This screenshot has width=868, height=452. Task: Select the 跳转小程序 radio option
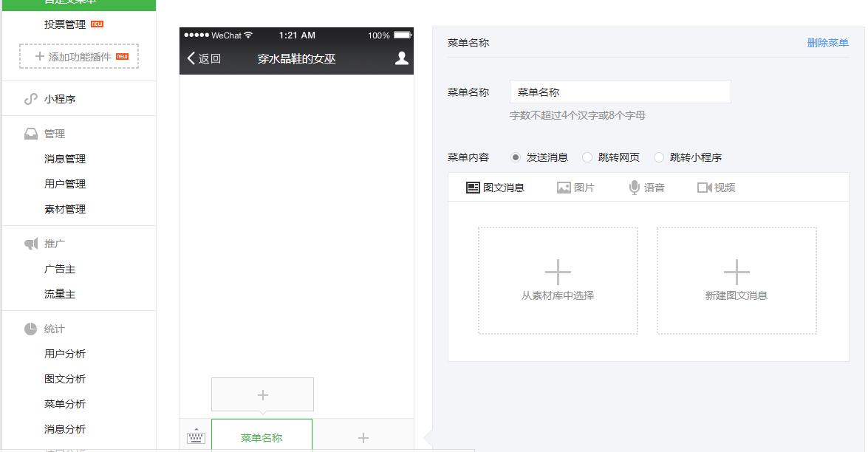(x=659, y=157)
